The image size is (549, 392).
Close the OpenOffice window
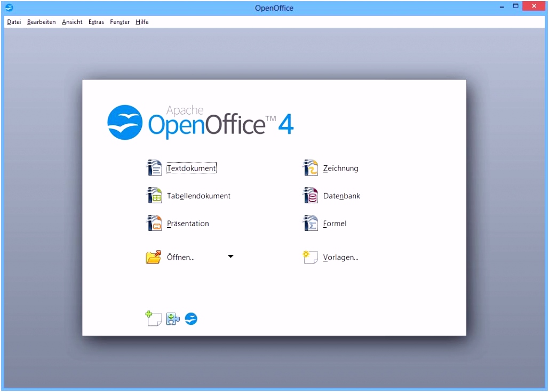pyautogui.click(x=534, y=6)
